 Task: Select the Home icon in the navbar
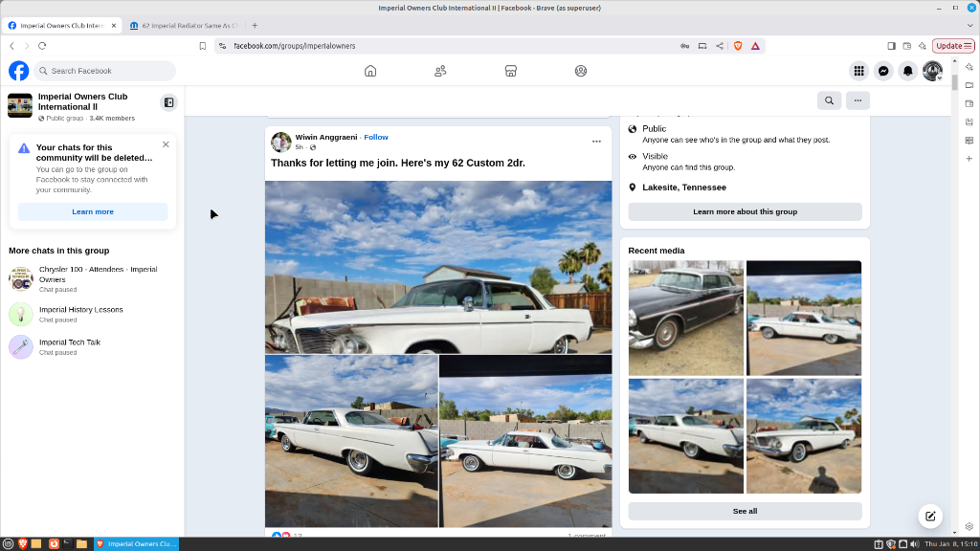coord(369,71)
